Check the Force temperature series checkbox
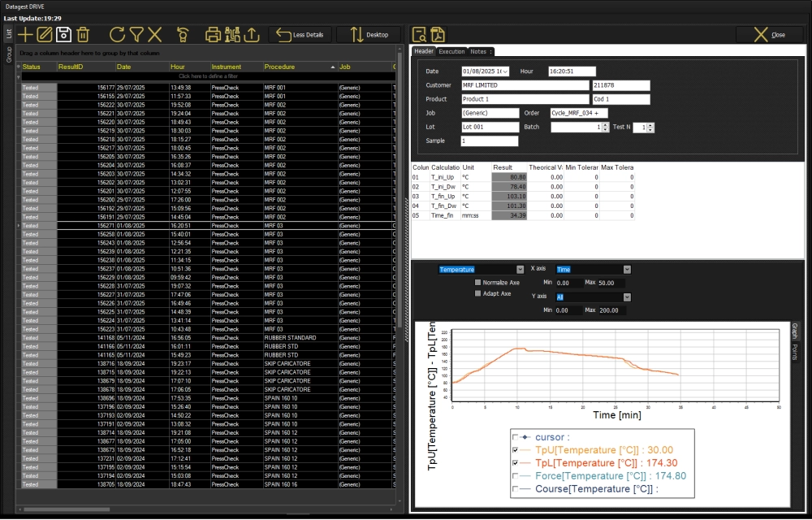This screenshot has width=812, height=520. coord(516,476)
